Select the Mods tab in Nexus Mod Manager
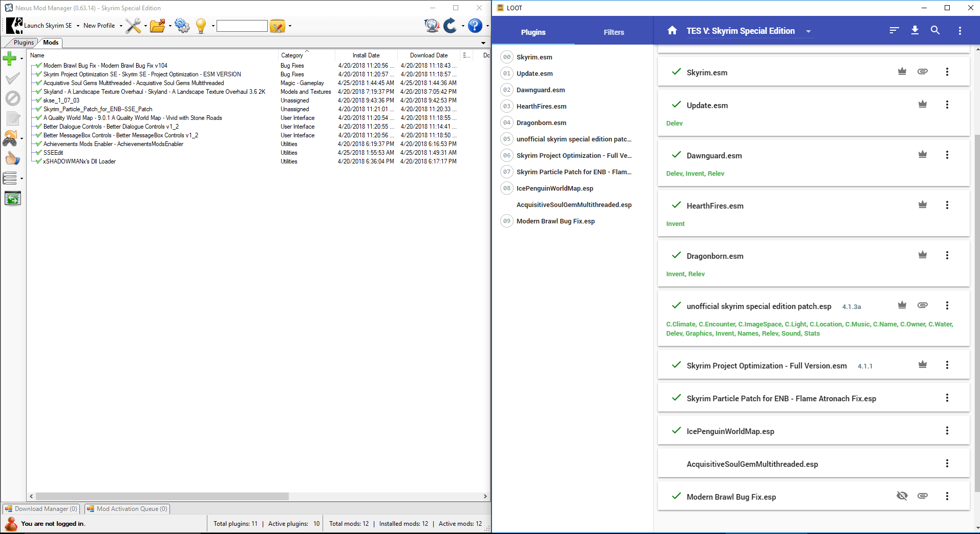Image resolution: width=980 pixels, height=534 pixels. [51, 43]
